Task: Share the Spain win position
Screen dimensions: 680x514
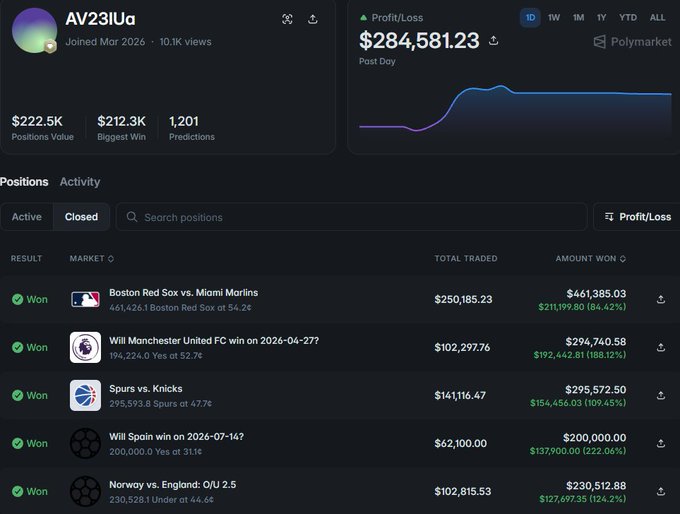Action: point(660,443)
